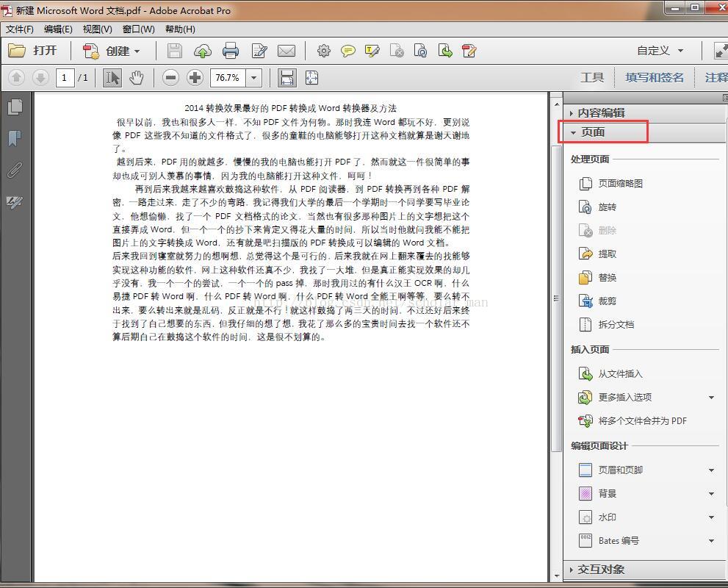Switch to the 工具 pane tab
This screenshot has height=588, width=728.
592,78
